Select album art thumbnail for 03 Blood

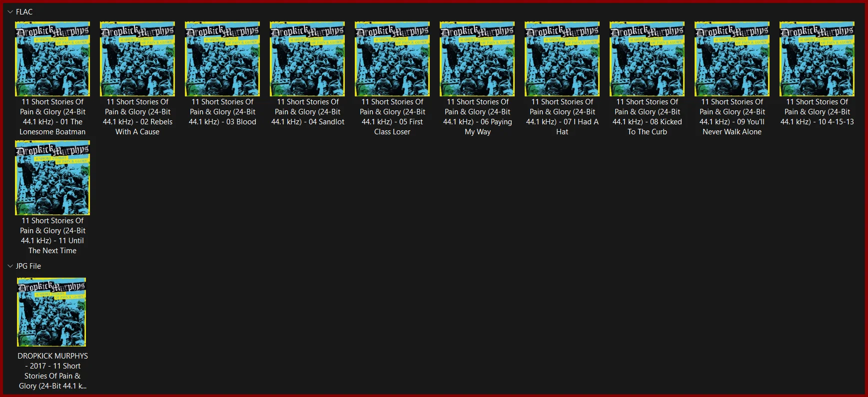[x=222, y=59]
